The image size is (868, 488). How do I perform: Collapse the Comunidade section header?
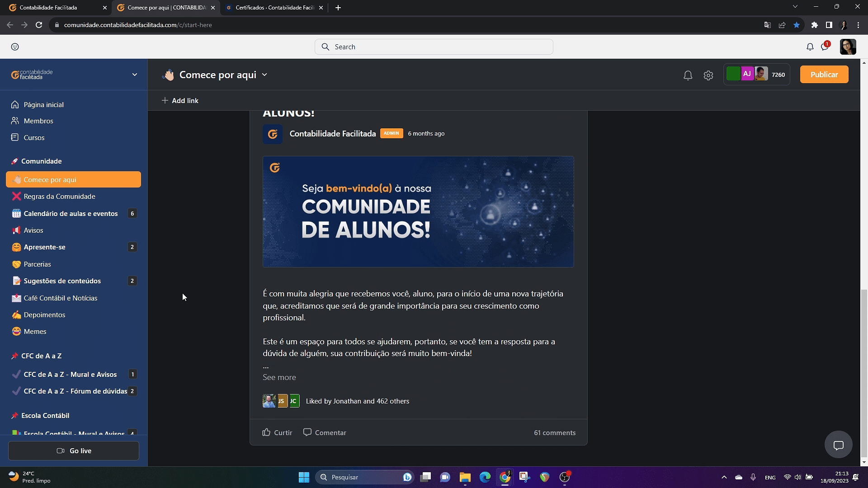(x=41, y=161)
